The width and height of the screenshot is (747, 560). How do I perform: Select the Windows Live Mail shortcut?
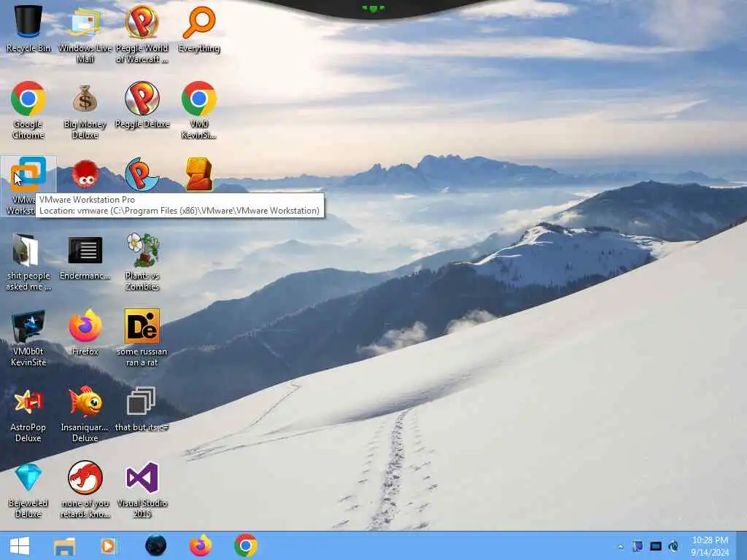(85, 34)
